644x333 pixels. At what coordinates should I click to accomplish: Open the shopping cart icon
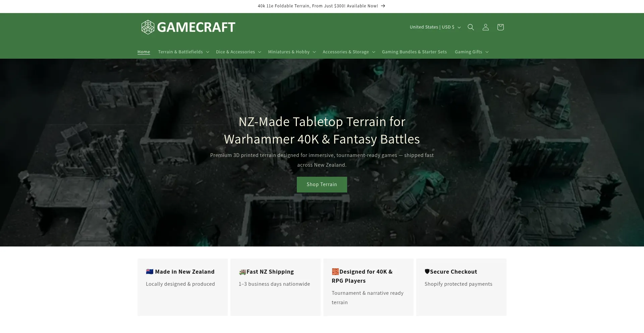pyautogui.click(x=500, y=27)
